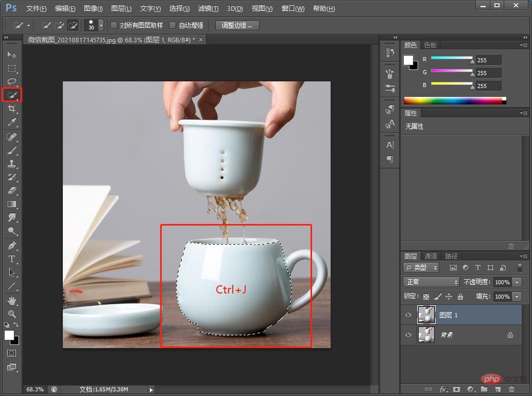Image resolution: width=532 pixels, height=396 pixels.
Task: Select the Clone Stamp tool
Action: click(11, 164)
